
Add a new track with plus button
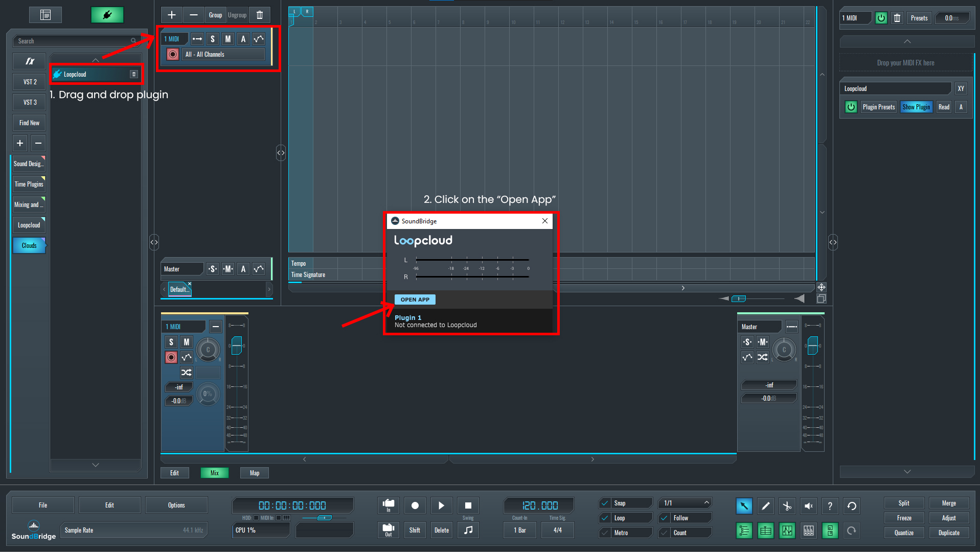(172, 15)
